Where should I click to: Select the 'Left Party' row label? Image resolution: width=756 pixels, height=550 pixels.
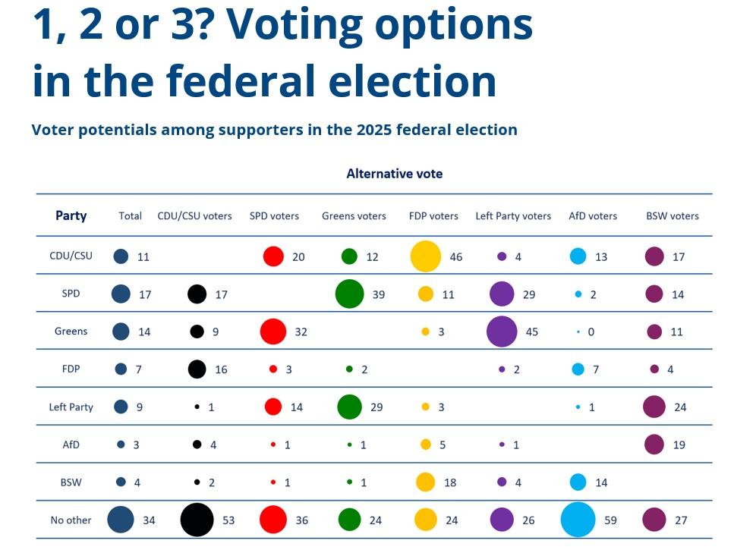71,407
